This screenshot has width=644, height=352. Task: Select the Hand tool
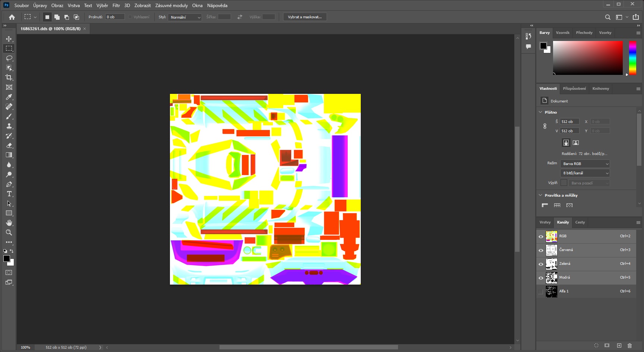click(x=9, y=223)
